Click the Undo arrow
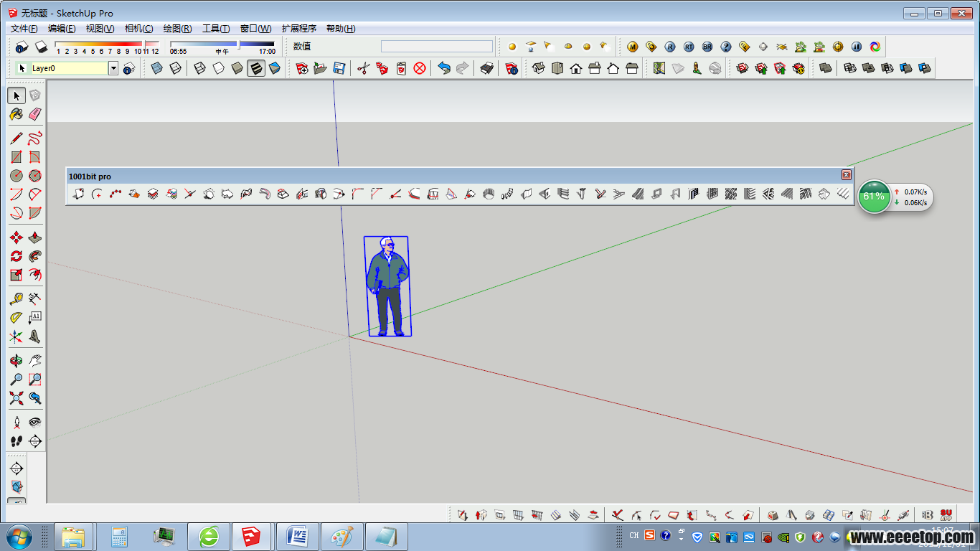 [x=444, y=68]
